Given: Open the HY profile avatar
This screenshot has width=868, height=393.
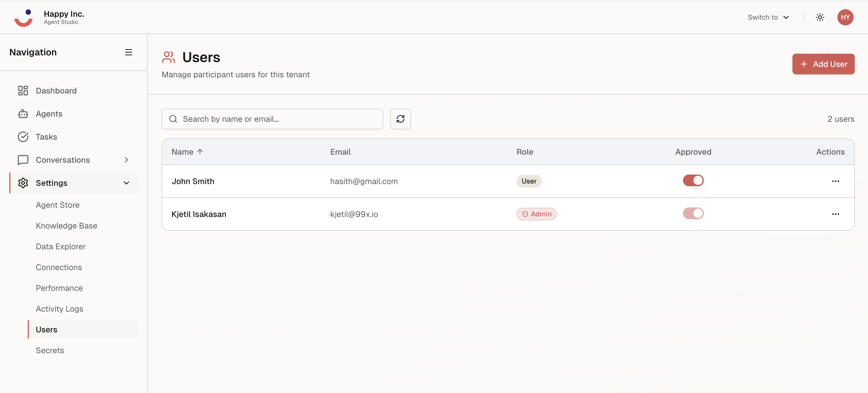Looking at the screenshot, I should pos(846,17).
